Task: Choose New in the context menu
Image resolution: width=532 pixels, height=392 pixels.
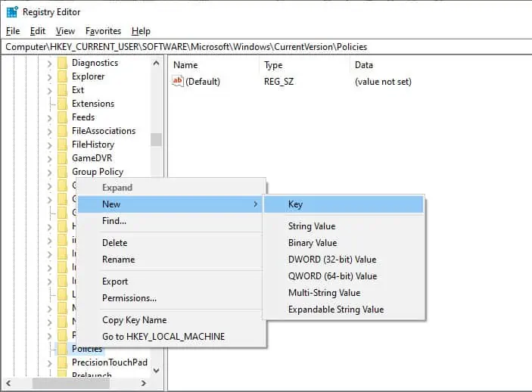Action: (170, 204)
